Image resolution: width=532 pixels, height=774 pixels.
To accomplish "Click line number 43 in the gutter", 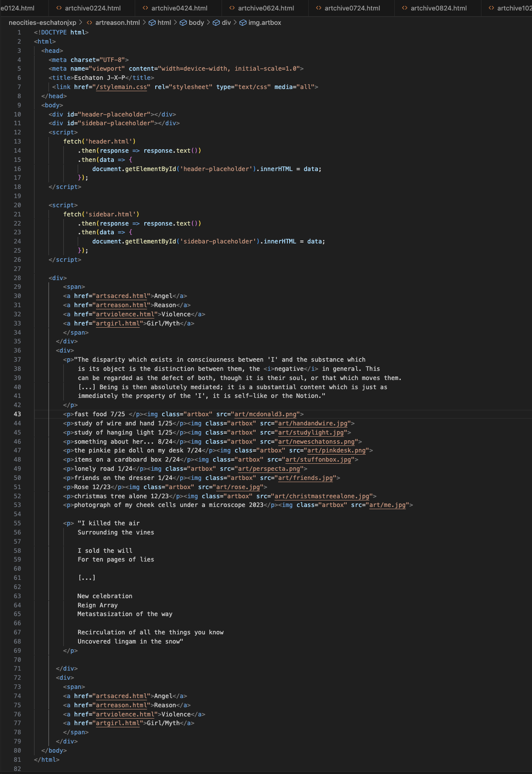I will click(x=17, y=414).
